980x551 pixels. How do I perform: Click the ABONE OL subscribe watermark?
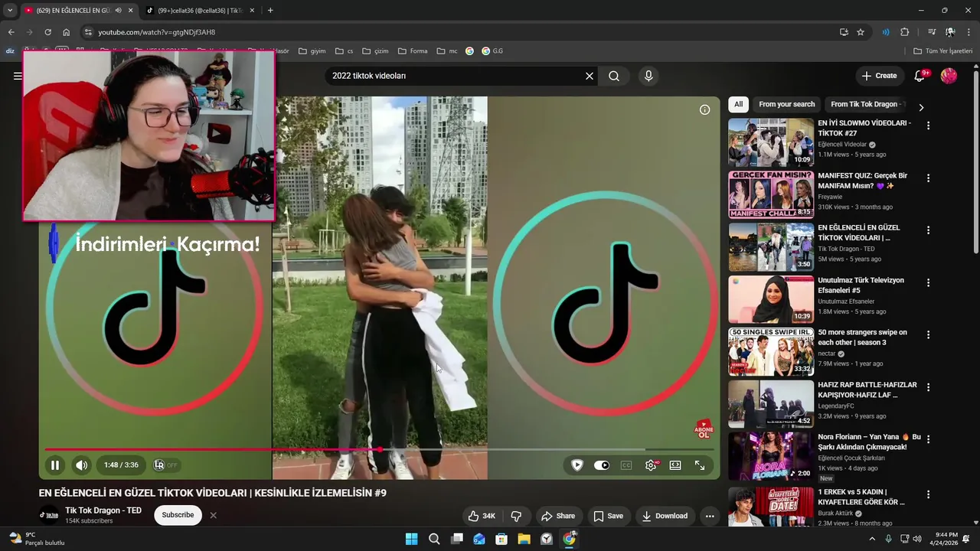(x=703, y=429)
